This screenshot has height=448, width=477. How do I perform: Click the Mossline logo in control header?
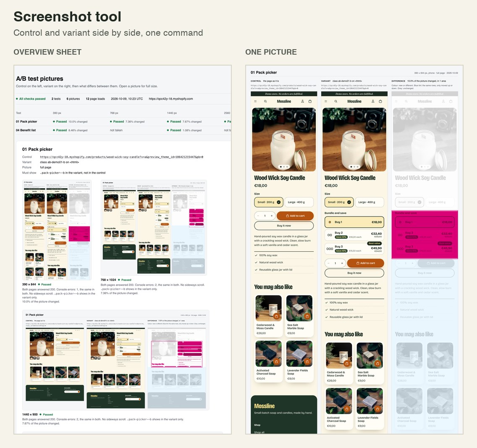tap(284, 101)
